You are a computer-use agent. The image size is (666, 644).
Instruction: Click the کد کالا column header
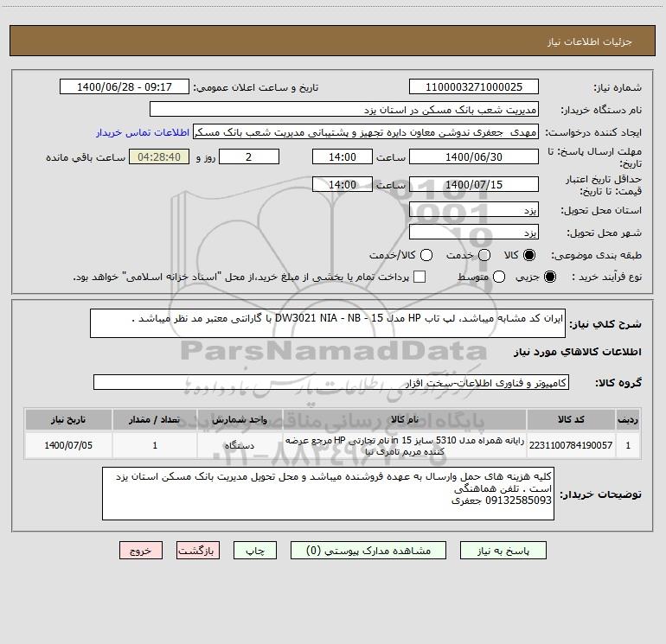click(571, 420)
